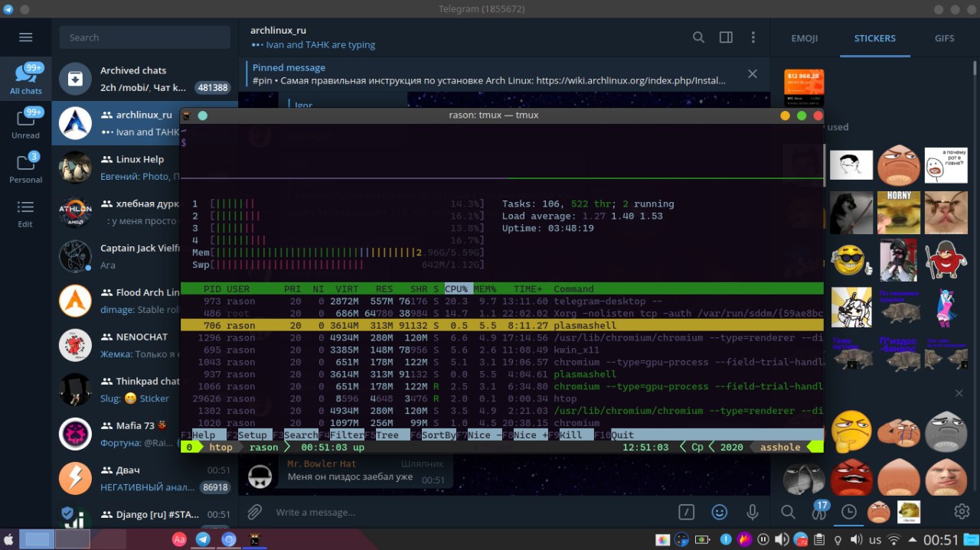980x550 pixels.
Task: Close the sticker set section X
Action: click(x=959, y=393)
